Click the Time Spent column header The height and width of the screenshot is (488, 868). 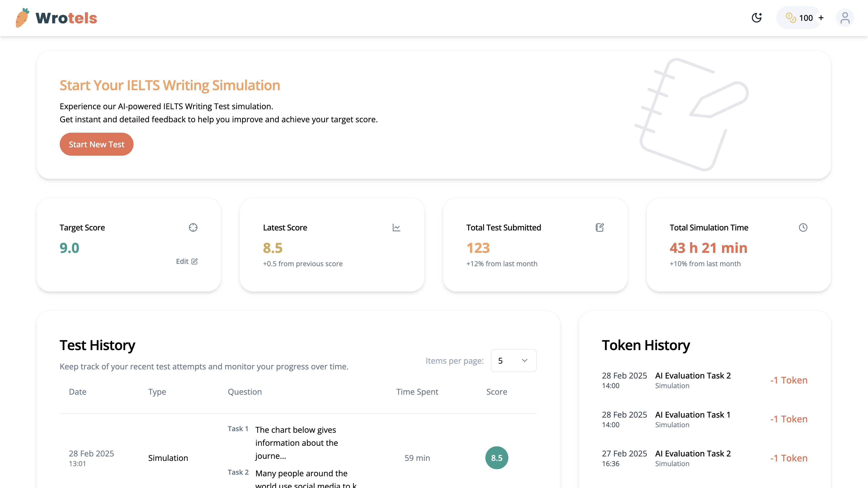(417, 392)
